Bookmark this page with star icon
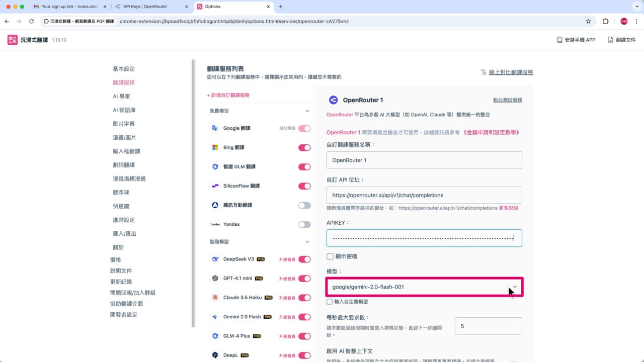Image resolution: width=644 pixels, height=362 pixels. pos(588,22)
